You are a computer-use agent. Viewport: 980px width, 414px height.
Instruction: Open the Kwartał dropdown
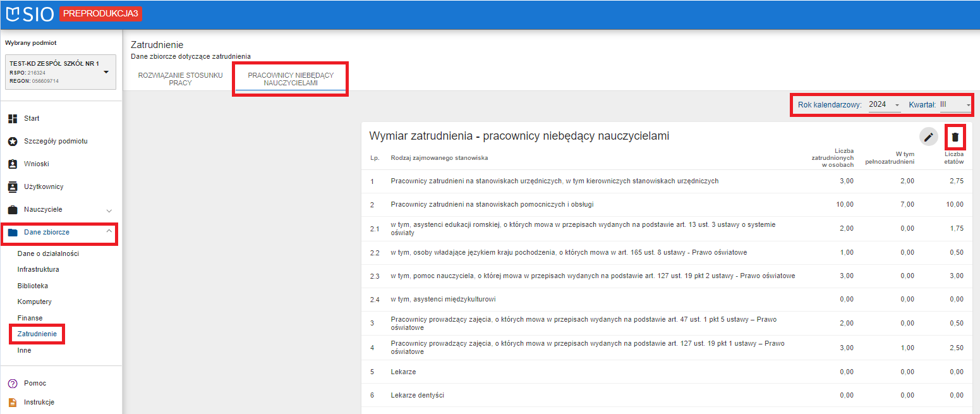955,105
